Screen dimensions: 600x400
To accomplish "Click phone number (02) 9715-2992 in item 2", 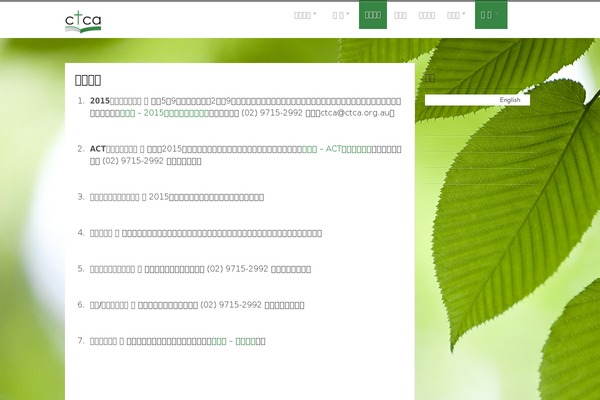I will [133, 161].
